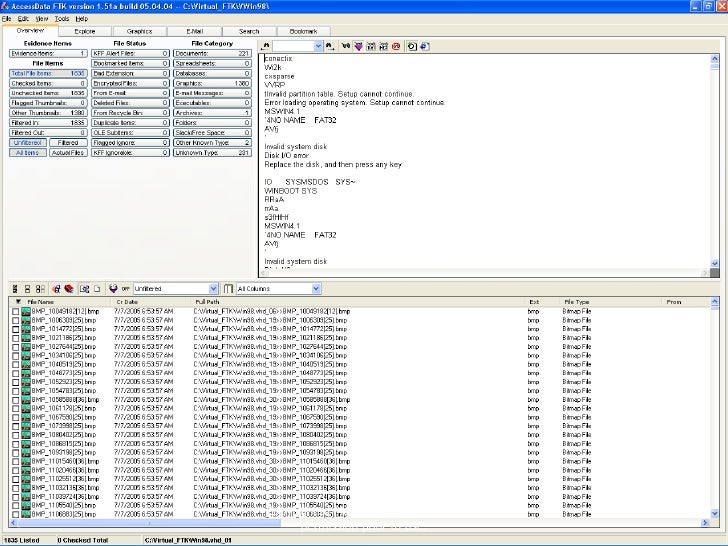Open the View menu

click(42, 19)
